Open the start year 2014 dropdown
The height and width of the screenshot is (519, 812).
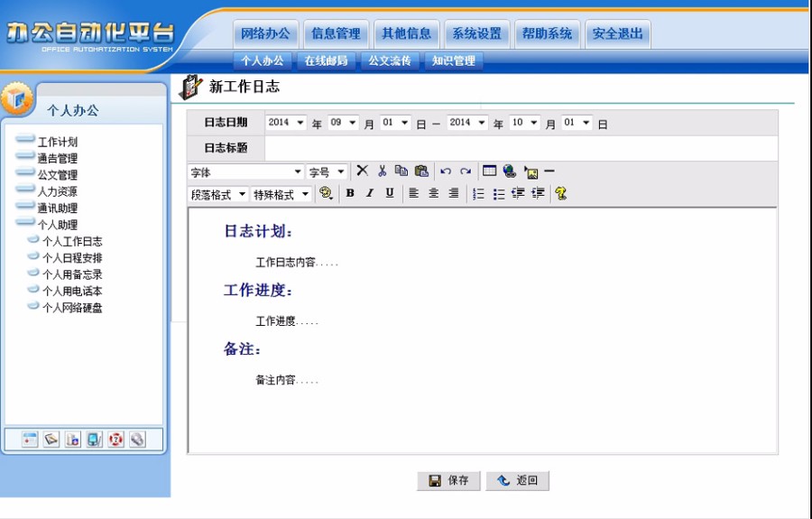pos(286,122)
